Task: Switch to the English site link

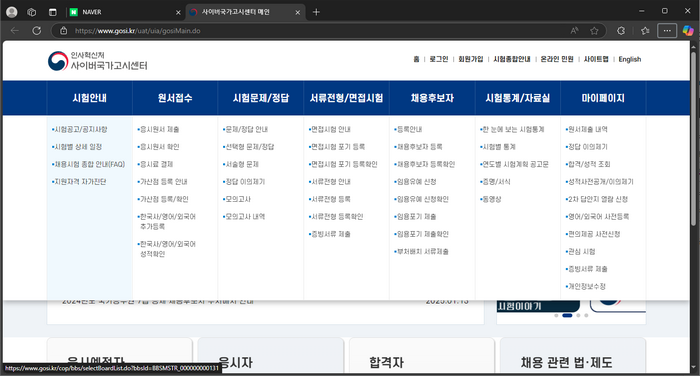Action: [x=629, y=59]
